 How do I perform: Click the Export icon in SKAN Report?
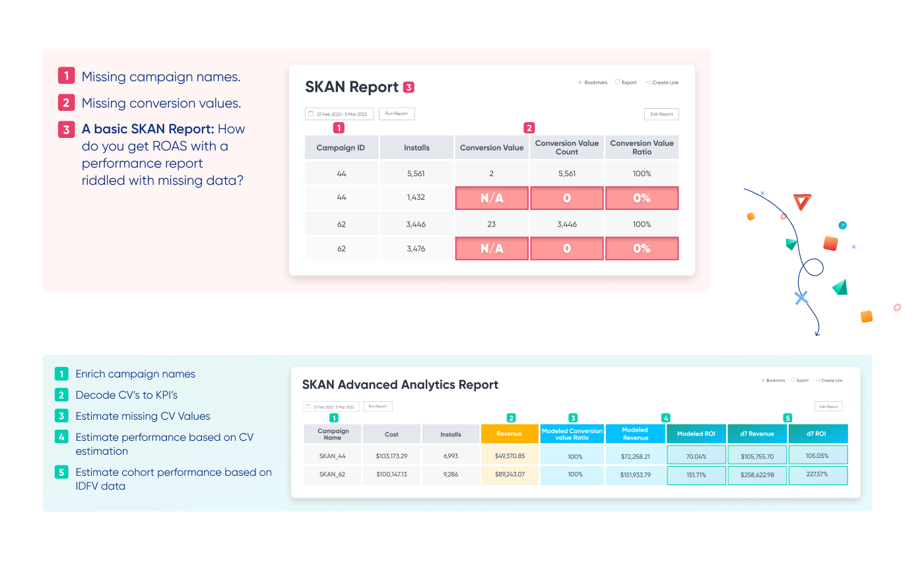[x=618, y=82]
